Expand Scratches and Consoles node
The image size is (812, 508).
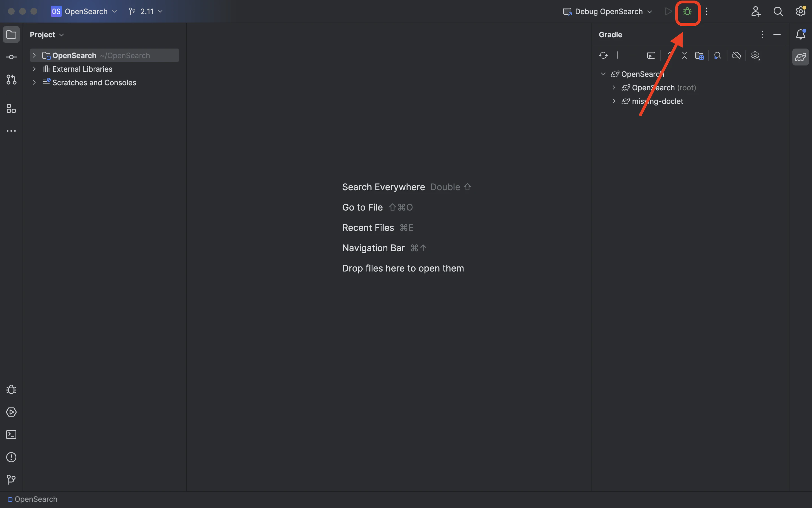coord(34,83)
